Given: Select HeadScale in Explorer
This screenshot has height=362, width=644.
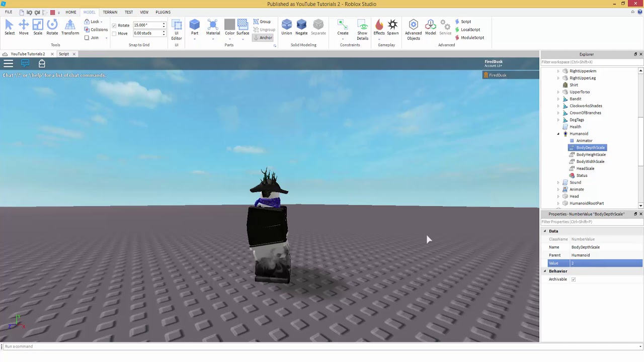Looking at the screenshot, I should point(585,169).
